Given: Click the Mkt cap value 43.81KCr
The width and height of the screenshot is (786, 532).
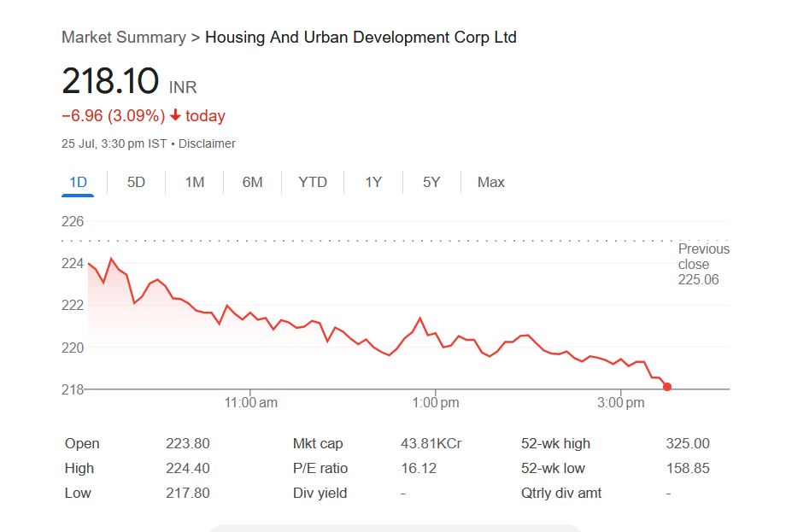Looking at the screenshot, I should pos(431,444).
